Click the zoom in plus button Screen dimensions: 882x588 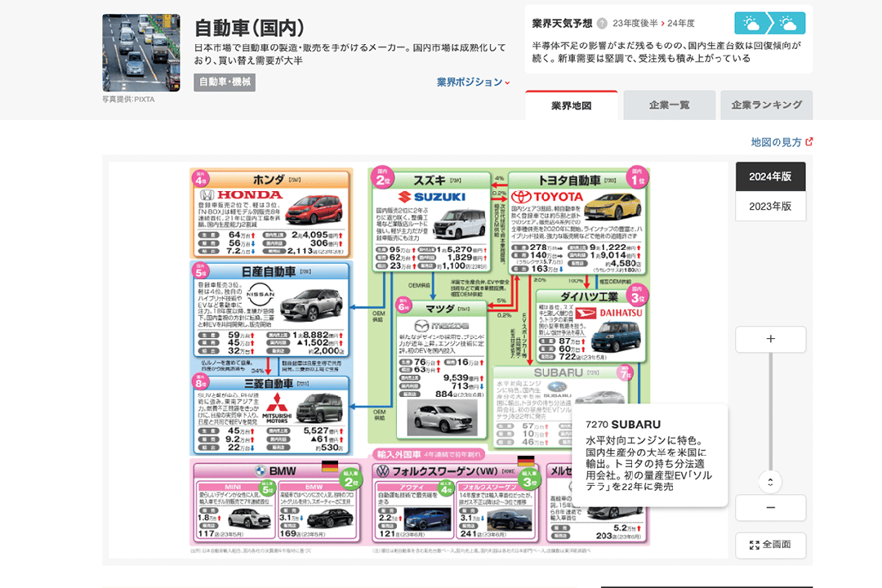point(770,339)
